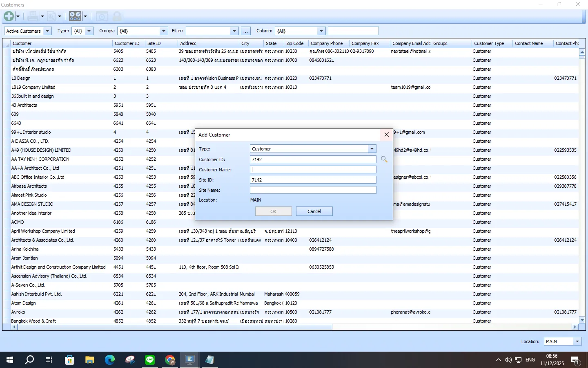The image size is (588, 368).
Task: Click the Site ID field in dialog
Action: tap(313, 180)
